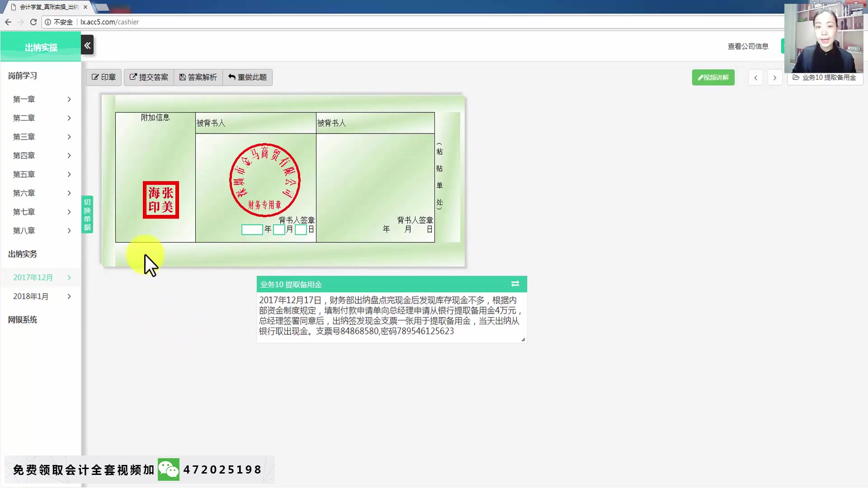This screenshot has width=868, height=488.
Task: Click 查看公司信息 link
Action: pyautogui.click(x=748, y=46)
